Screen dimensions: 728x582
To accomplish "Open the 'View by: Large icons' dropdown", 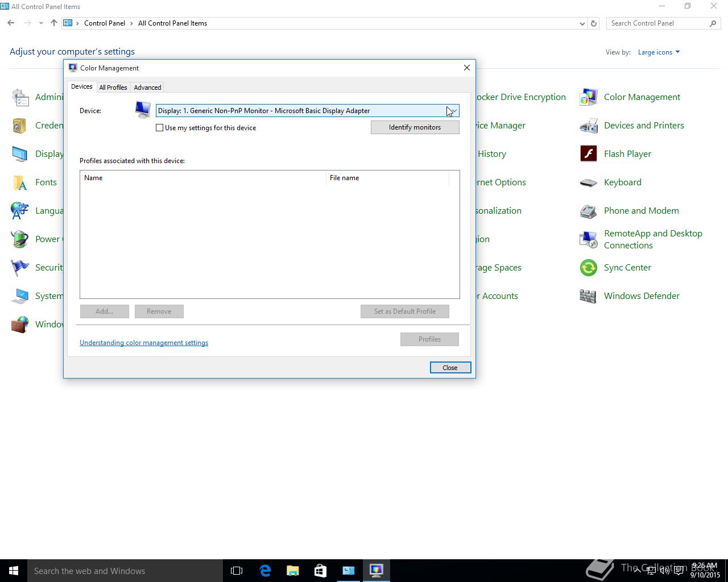I will 659,52.
